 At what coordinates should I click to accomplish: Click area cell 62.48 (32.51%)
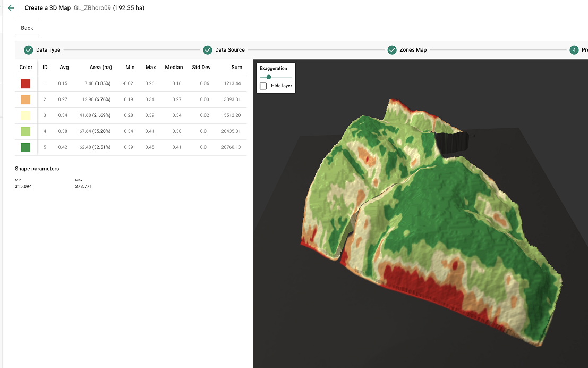[95, 147]
